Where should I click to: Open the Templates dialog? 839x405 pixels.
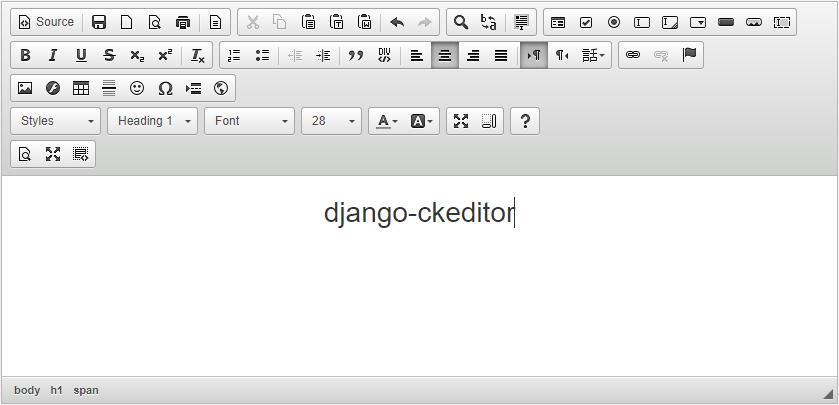pyautogui.click(x=215, y=22)
